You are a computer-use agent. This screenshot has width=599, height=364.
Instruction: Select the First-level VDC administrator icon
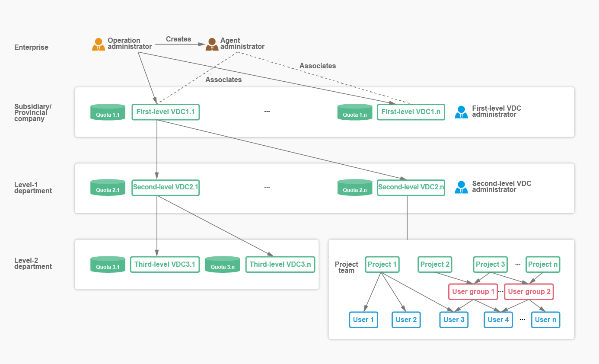461,112
